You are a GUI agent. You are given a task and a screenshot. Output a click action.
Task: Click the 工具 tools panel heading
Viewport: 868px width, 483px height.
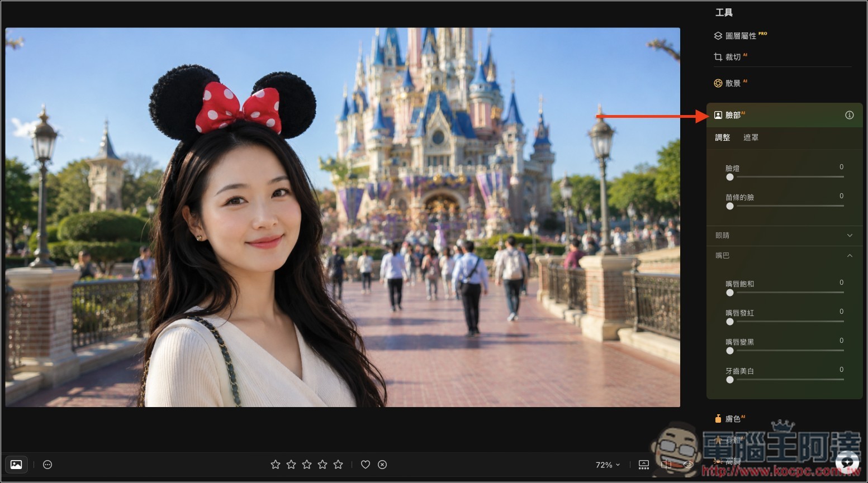click(x=724, y=12)
